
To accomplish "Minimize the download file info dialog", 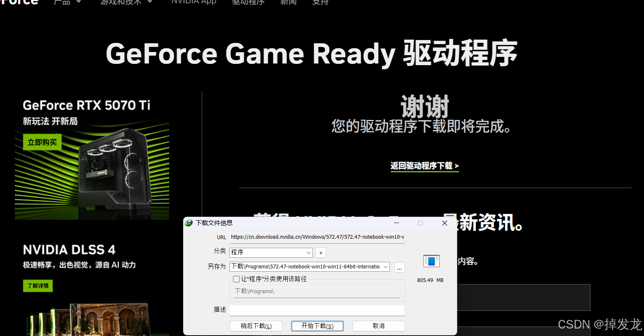I will click(397, 223).
